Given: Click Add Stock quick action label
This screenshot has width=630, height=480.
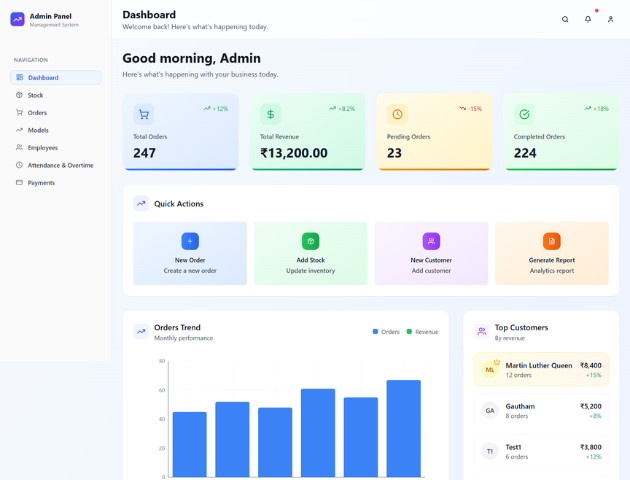Looking at the screenshot, I should coord(311,260).
